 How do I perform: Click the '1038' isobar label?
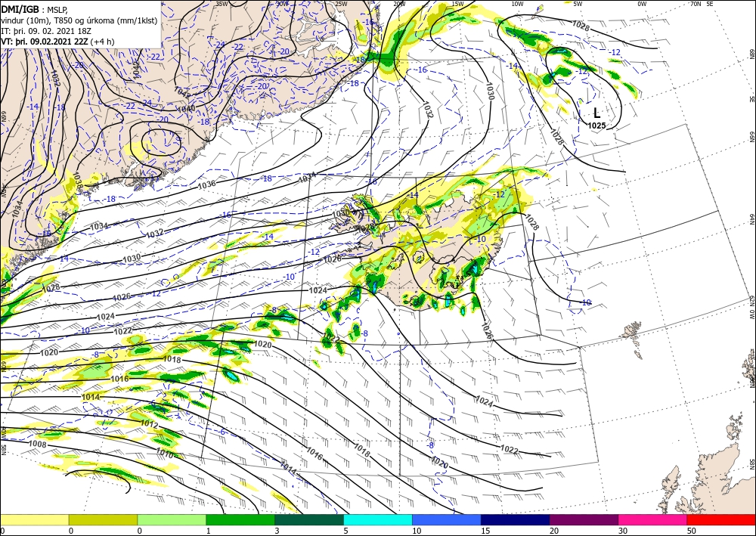(76, 181)
